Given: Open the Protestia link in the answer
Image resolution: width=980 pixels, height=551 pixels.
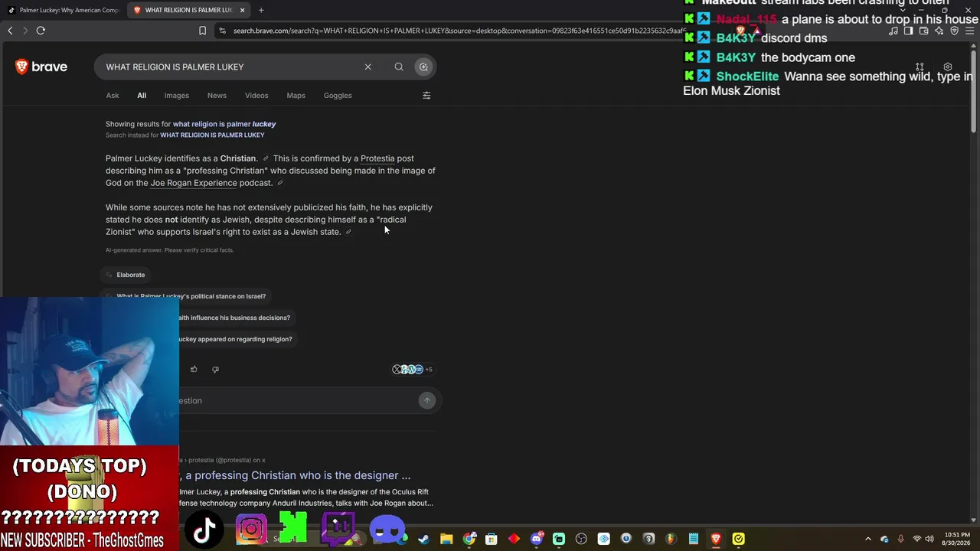Looking at the screenshot, I should pyautogui.click(x=377, y=158).
